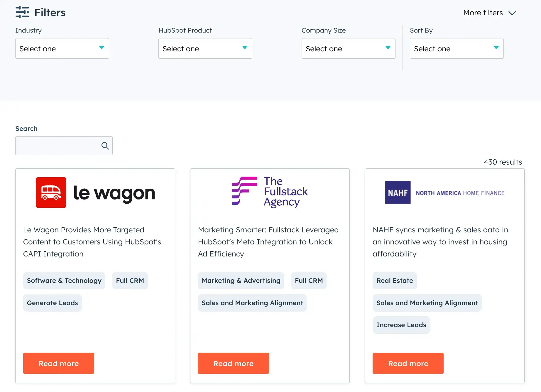This screenshot has height=392, width=541.
Task: Select the Real Estate tag
Action: point(395,281)
